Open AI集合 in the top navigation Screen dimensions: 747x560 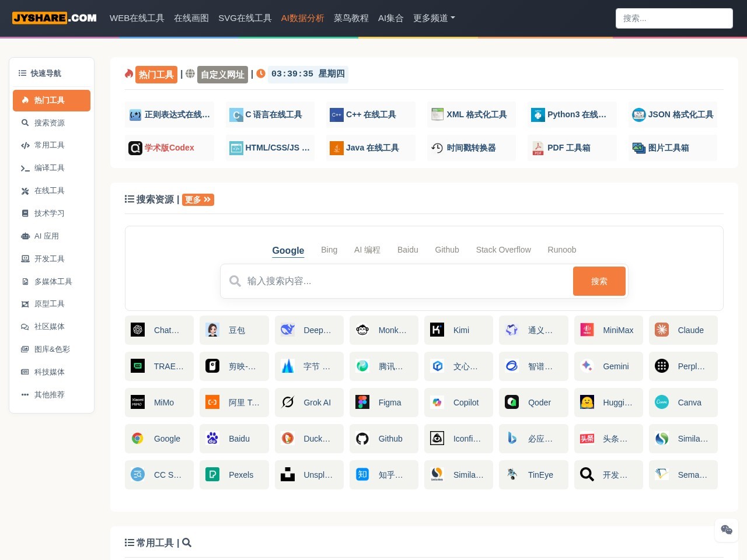(x=391, y=18)
